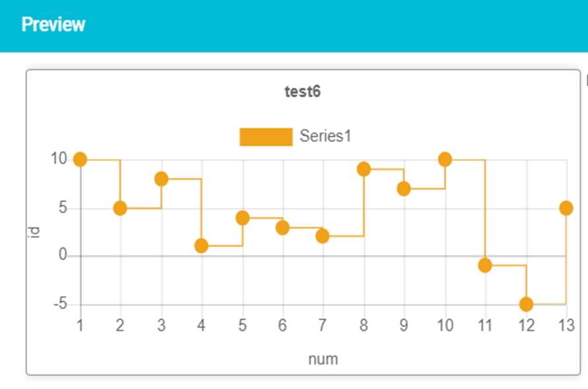This screenshot has width=588, height=389.
Task: Click the orange Series1 legend swatch
Action: [x=266, y=137]
